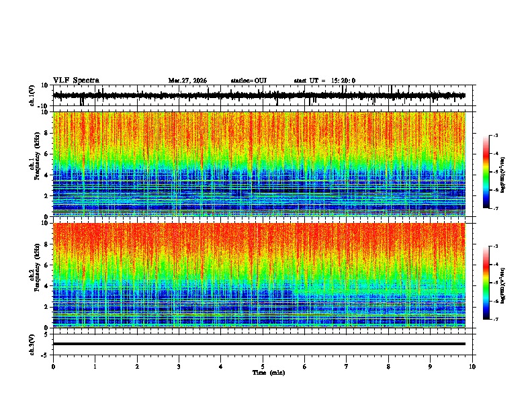
Task: Click inside the ch.1 frequency spectrogram panel
Action: coord(259,164)
